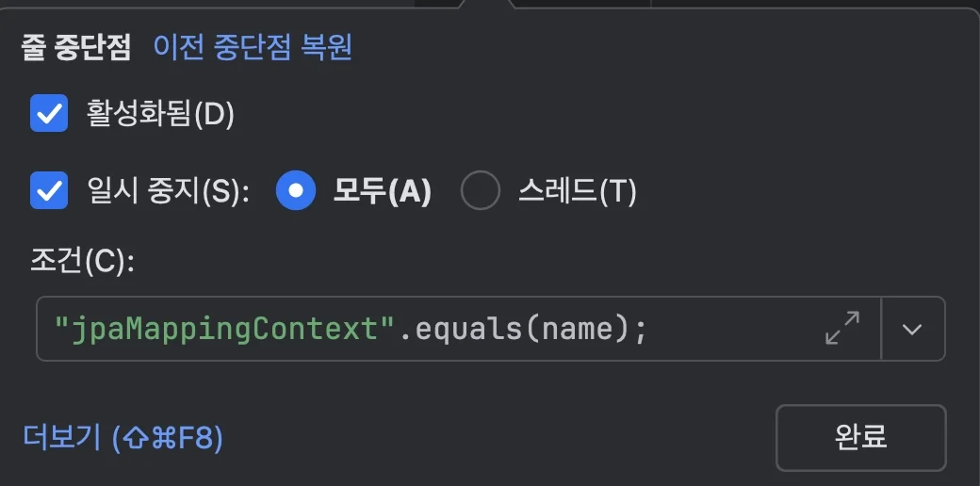Open 더보기 (⇧⌘F8) for more options

click(x=122, y=437)
